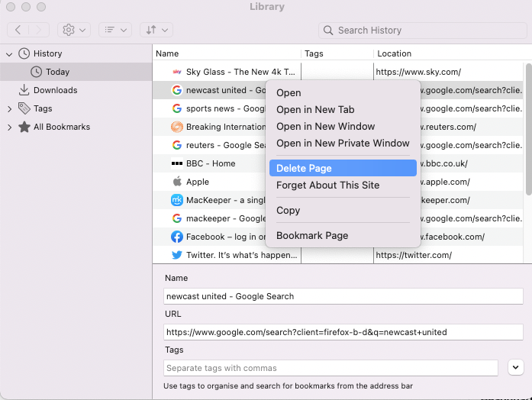Choose Delete Page in context menu

[x=343, y=168]
